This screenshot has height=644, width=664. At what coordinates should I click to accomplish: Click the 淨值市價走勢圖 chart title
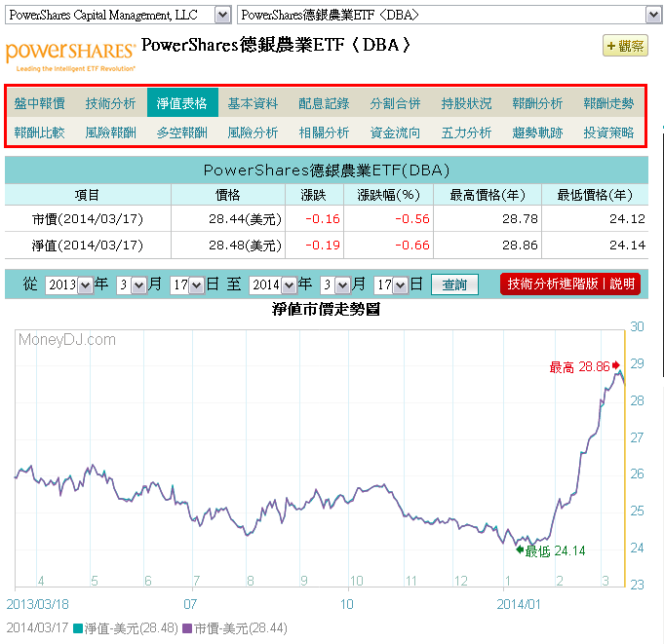[326, 309]
